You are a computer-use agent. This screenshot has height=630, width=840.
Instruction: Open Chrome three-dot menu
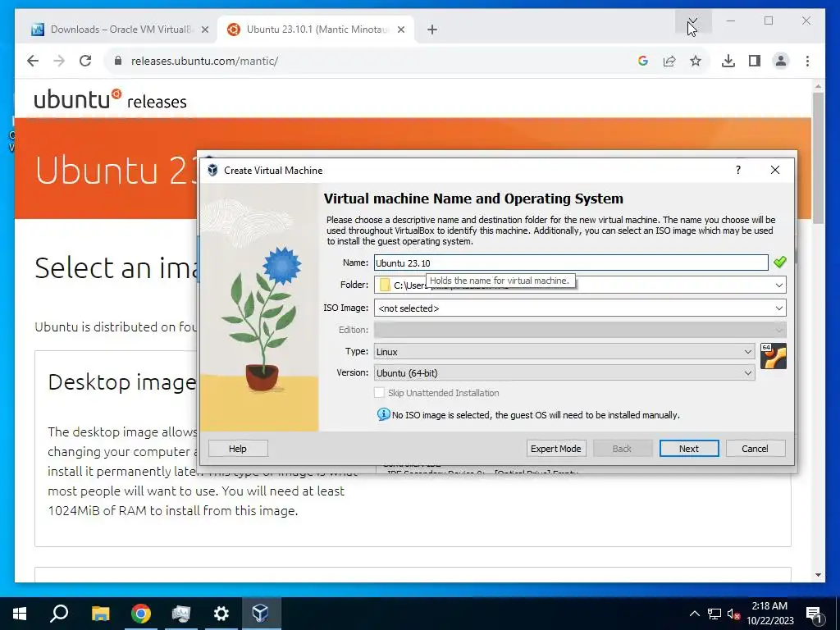807,61
